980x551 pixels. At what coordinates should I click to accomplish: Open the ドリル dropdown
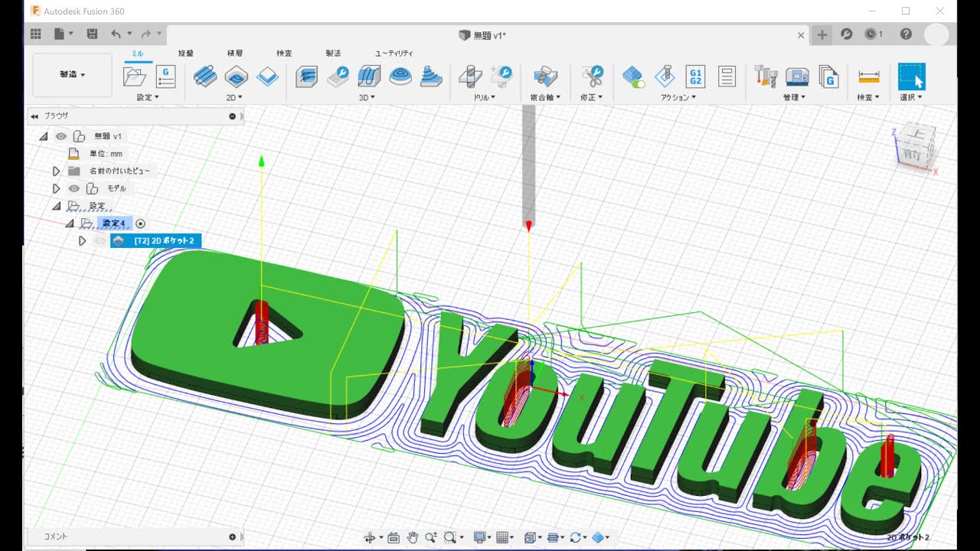point(484,97)
